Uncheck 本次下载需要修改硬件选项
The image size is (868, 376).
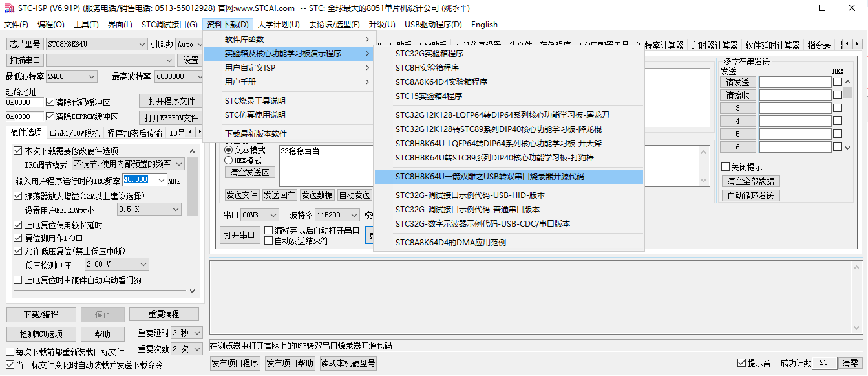click(x=18, y=151)
